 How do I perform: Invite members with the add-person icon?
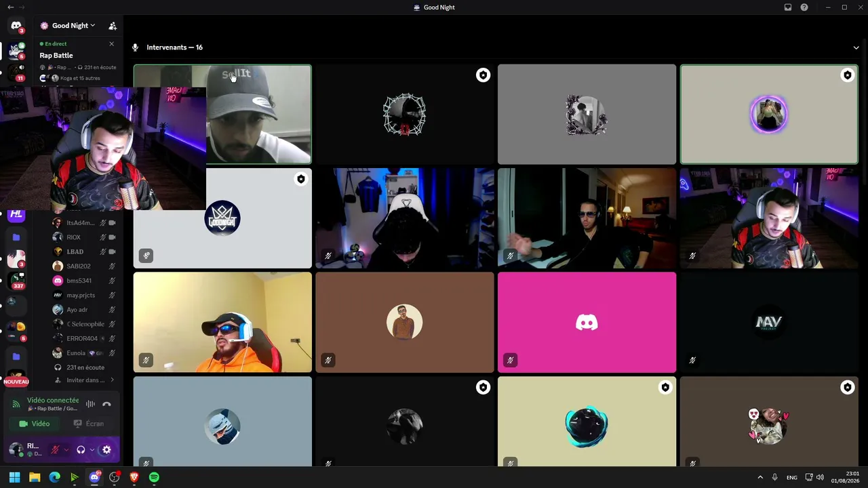(x=113, y=26)
